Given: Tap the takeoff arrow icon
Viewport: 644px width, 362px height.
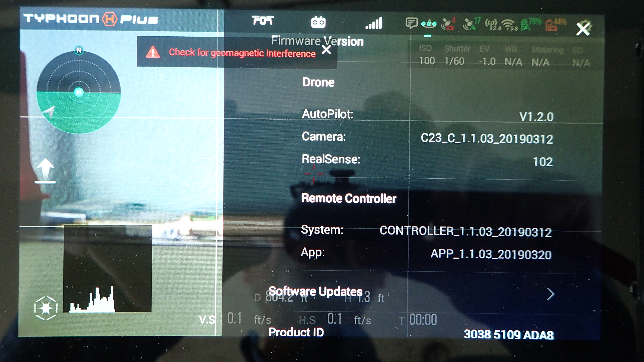Looking at the screenshot, I should (x=45, y=171).
